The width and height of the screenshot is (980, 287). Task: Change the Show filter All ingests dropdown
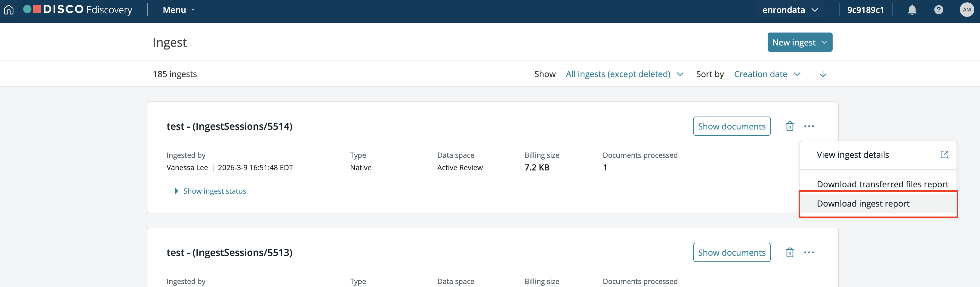(625, 74)
